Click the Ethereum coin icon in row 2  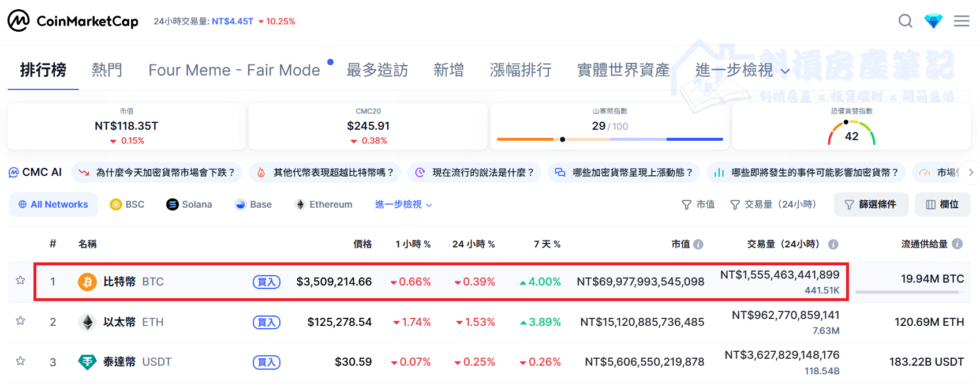pyautogui.click(x=87, y=322)
